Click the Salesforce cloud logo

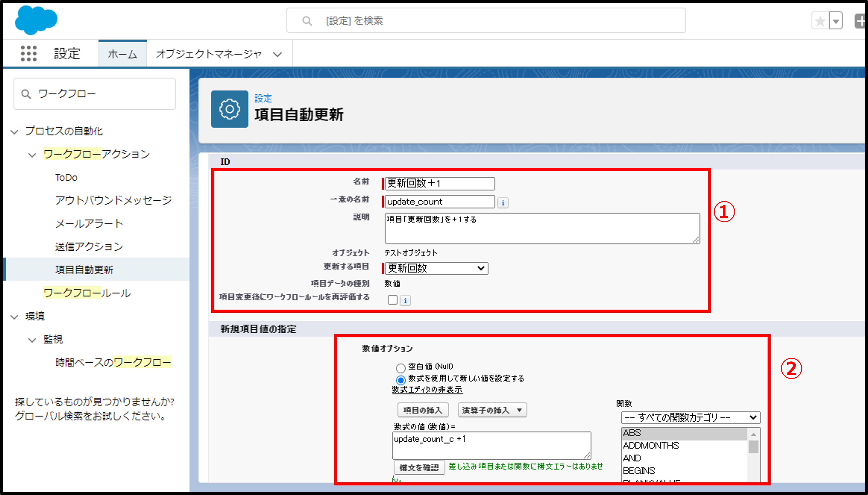coord(36,20)
